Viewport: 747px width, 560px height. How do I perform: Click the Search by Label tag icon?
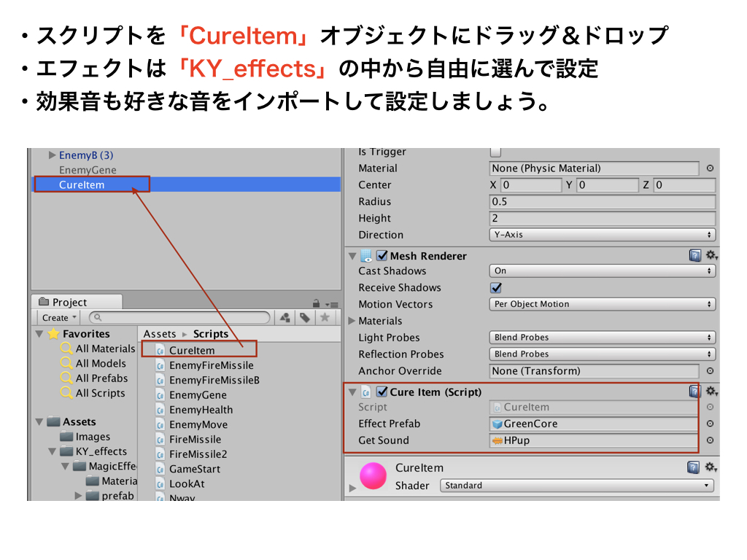305,318
